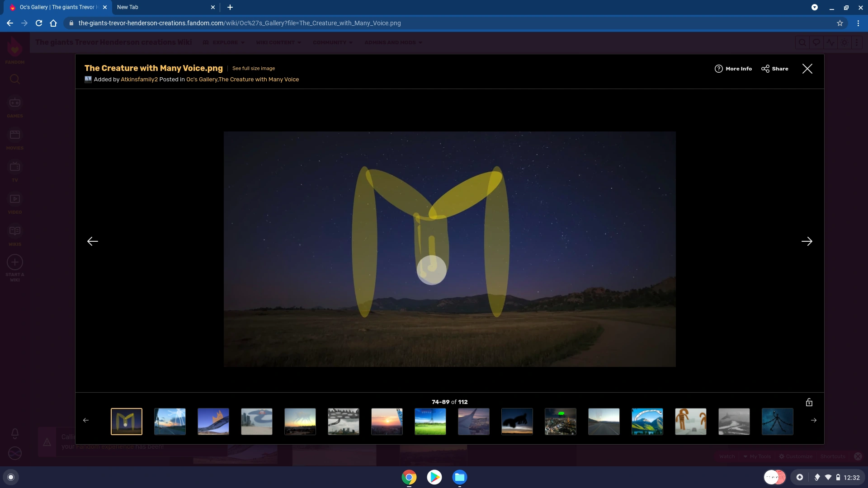The height and width of the screenshot is (488, 868).
Task: Open See full size image link
Action: (253, 68)
